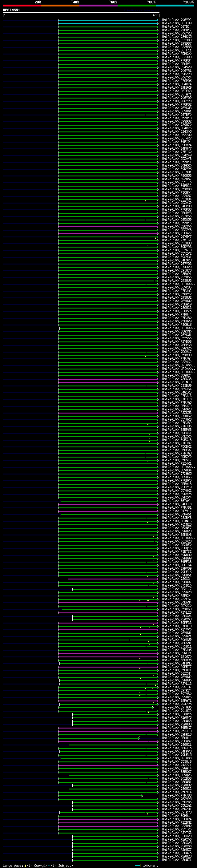Click the UniRef100_C6TF11 label
The height and width of the screenshot is (868, 197).
tap(176, 50)
